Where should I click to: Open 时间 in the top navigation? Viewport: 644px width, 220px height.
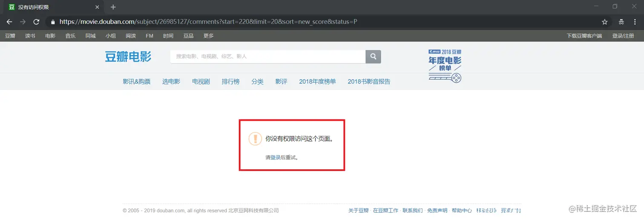click(x=168, y=36)
